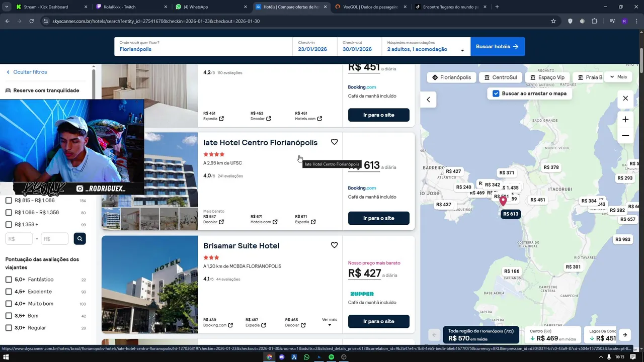The image size is (644, 362).
Task: Collapse the map with left arrow button
Action: pos(428,100)
